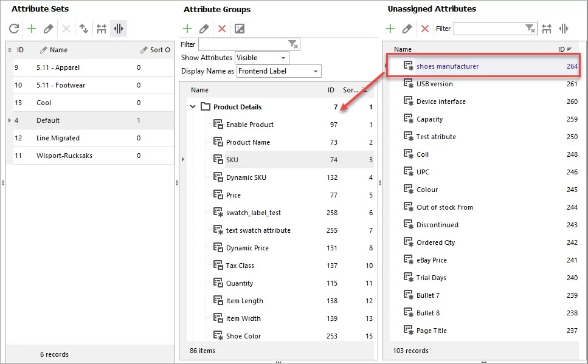
Task: Sort Unassigned Attributes by ID header
Action: (561, 49)
